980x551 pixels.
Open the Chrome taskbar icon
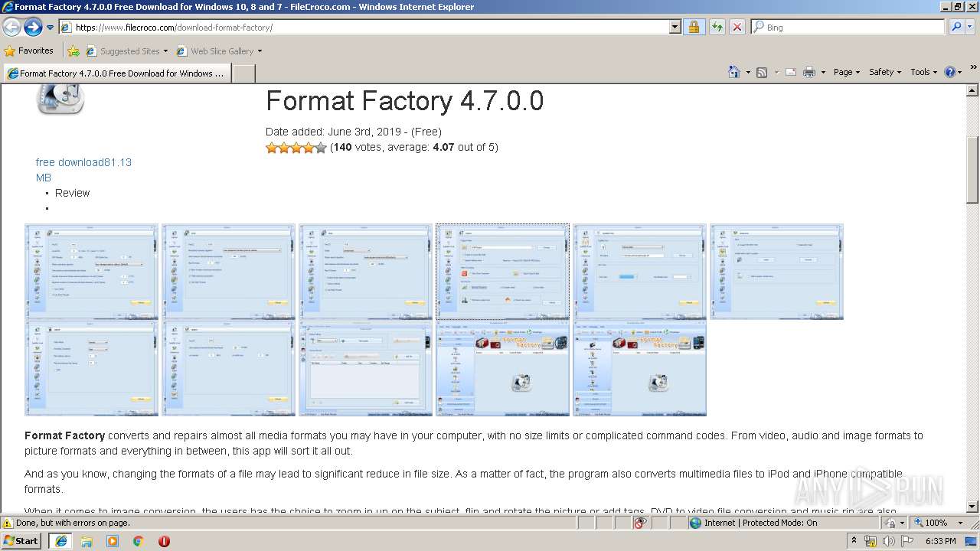[139, 541]
